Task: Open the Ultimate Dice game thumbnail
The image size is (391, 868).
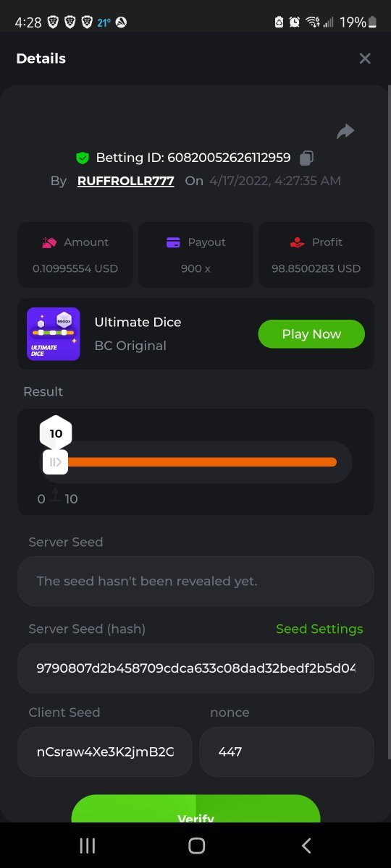Action: coord(54,334)
